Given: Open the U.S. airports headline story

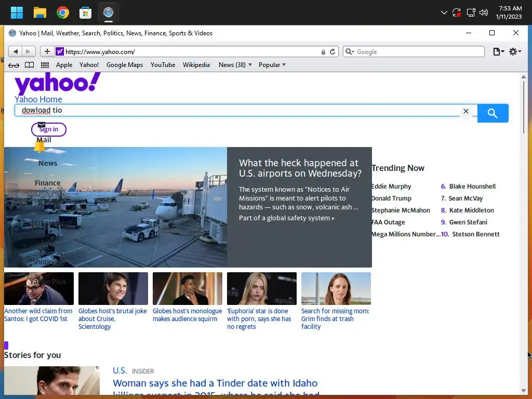Looking at the screenshot, I should coord(300,168).
